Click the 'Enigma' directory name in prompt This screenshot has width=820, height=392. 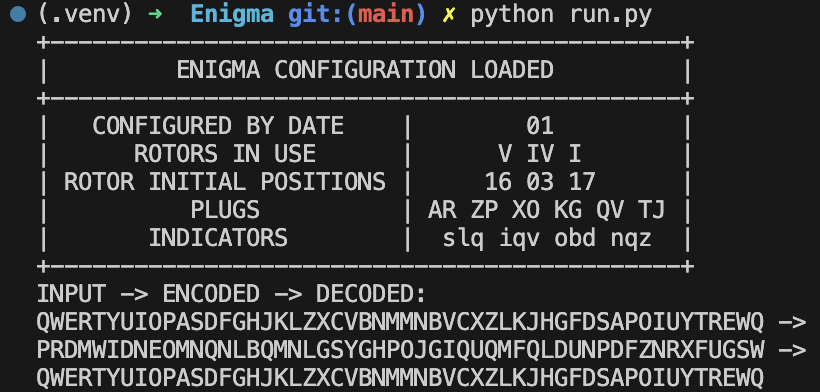(232, 14)
